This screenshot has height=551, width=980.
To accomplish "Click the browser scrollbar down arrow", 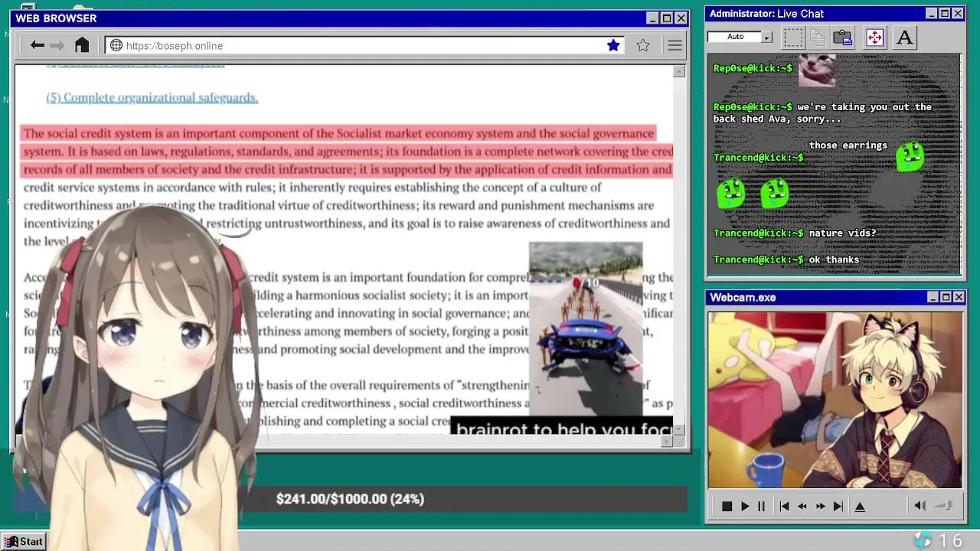I will point(679,430).
